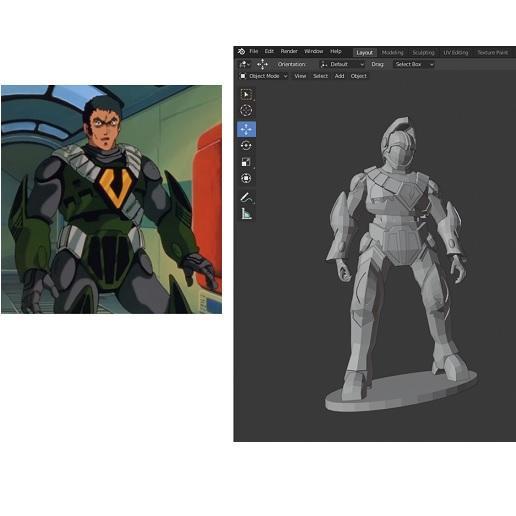Select the Transform tool icon

pos(246,178)
